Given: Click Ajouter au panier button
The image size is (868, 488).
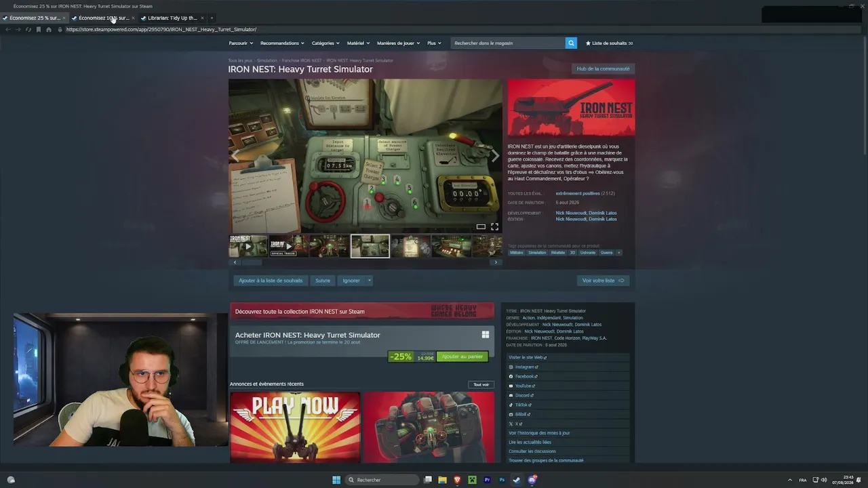Looking at the screenshot, I should (x=462, y=357).
